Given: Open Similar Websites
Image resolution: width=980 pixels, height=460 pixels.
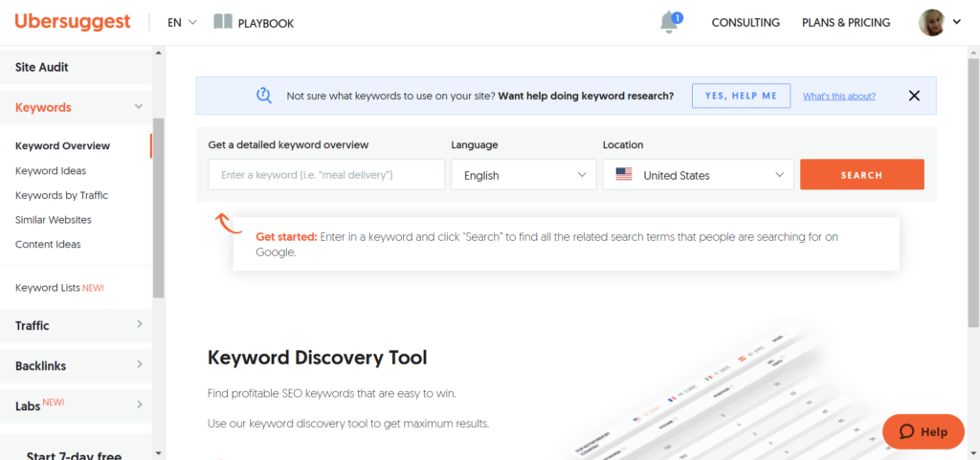Looking at the screenshot, I should pyautogui.click(x=54, y=220).
